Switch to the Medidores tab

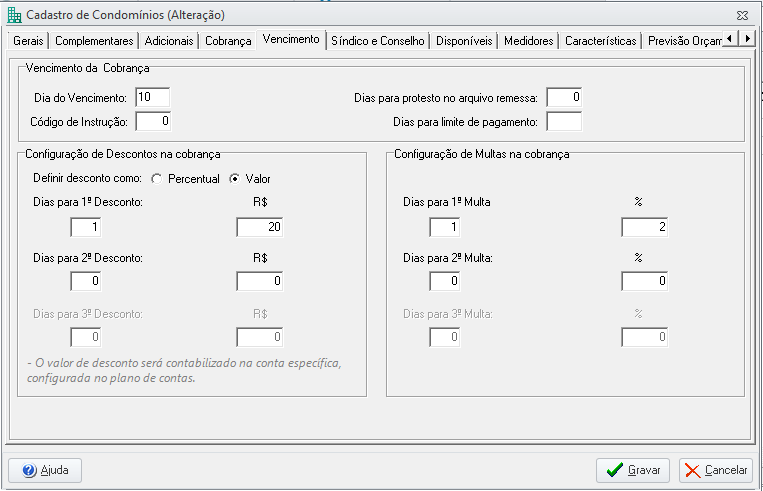pos(528,41)
